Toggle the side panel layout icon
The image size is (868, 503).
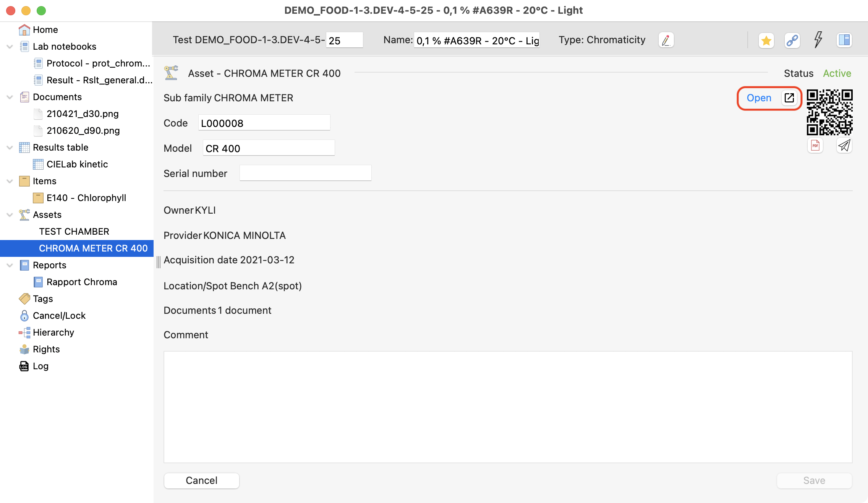pyautogui.click(x=844, y=40)
